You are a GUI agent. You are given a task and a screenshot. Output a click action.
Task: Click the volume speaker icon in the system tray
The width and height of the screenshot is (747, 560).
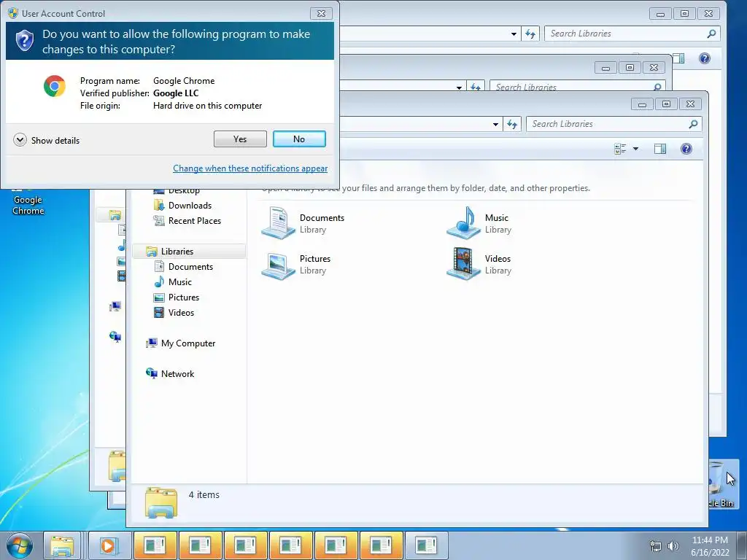coord(673,545)
